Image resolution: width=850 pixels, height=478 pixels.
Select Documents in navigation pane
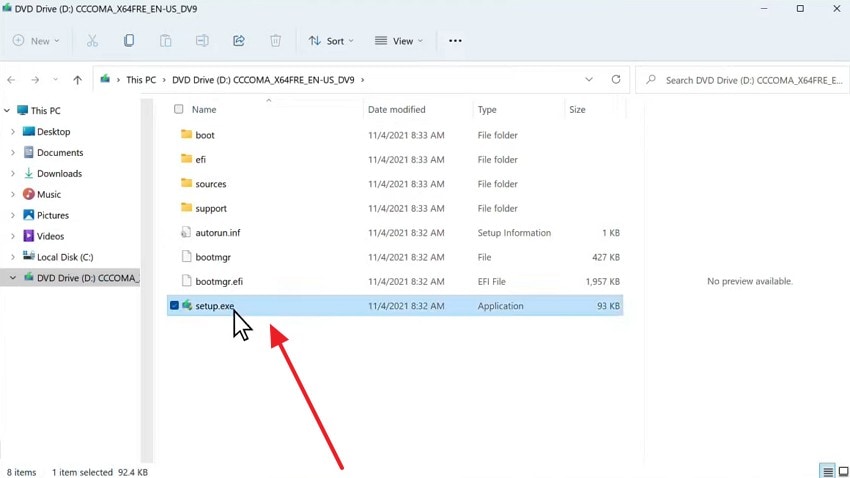[x=60, y=153]
